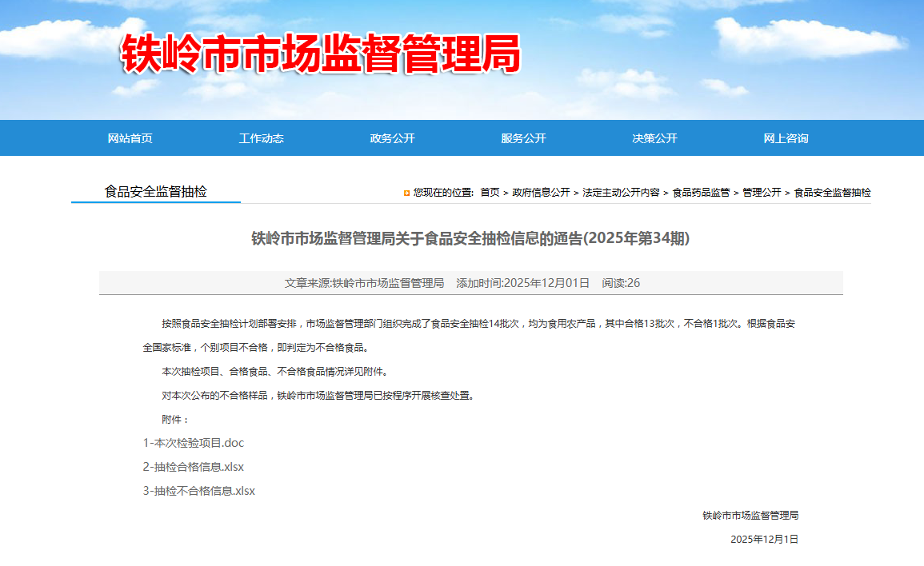The image size is (924, 566).
Task: Select 政务公开 in the navigation bar
Action: (392, 138)
